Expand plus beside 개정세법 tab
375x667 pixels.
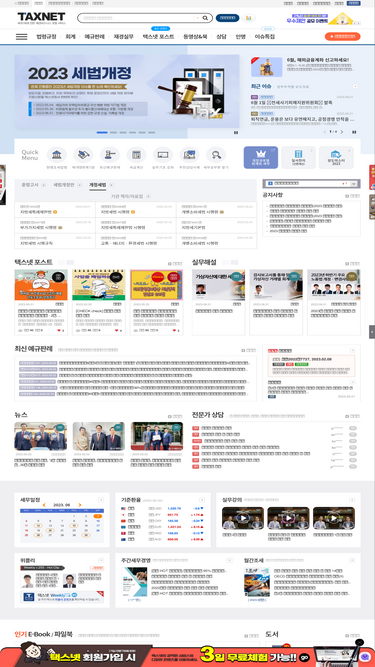tap(111, 185)
